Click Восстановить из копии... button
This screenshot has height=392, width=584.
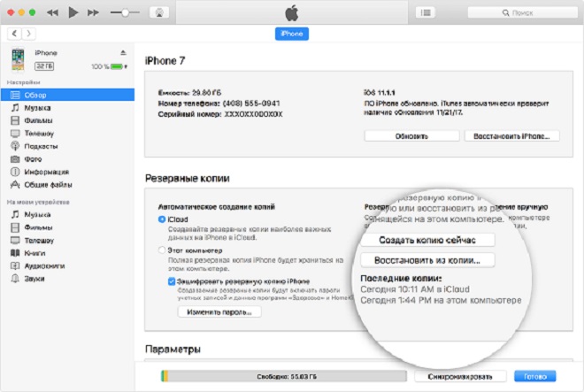[427, 260]
